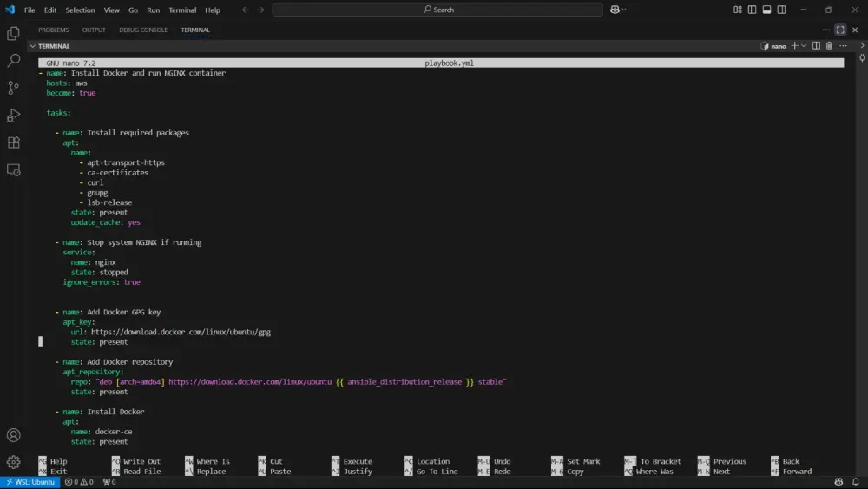Toggle the primary side bar

tap(752, 10)
